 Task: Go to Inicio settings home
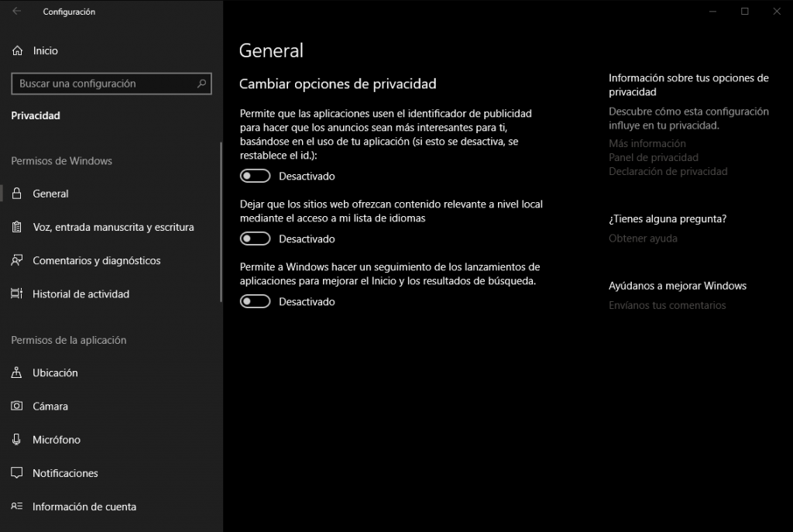coord(112,50)
